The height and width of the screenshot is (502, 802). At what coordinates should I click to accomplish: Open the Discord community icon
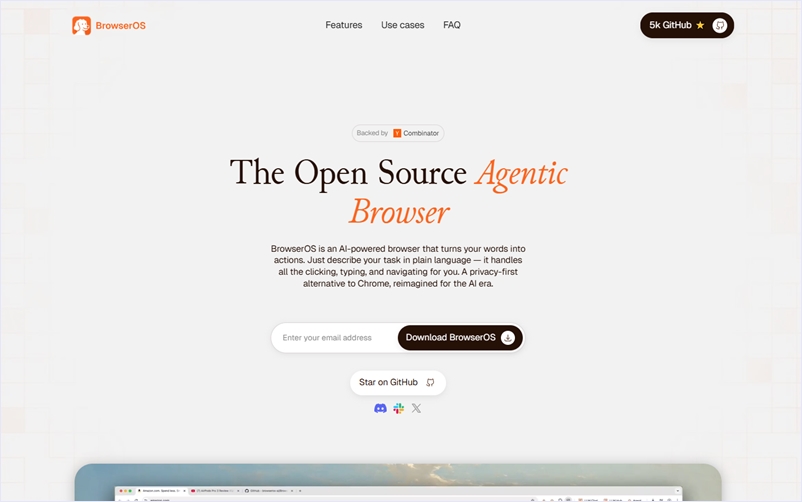coord(380,408)
